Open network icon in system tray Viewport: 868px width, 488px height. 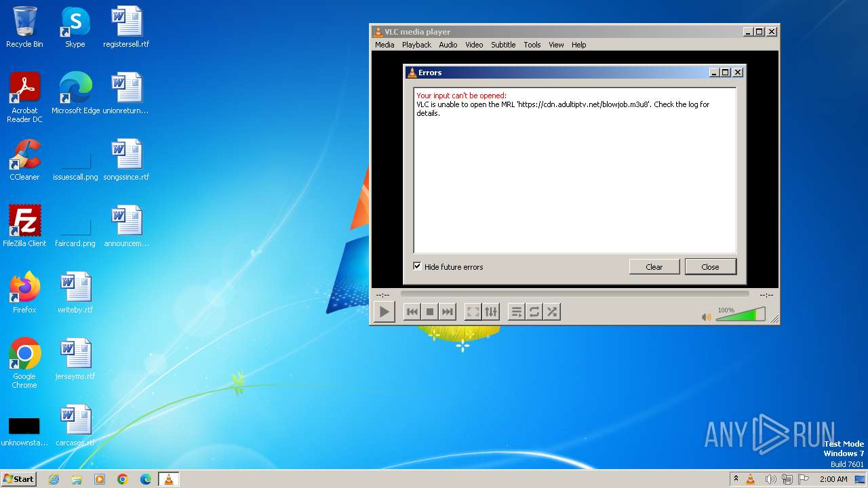coord(787,479)
